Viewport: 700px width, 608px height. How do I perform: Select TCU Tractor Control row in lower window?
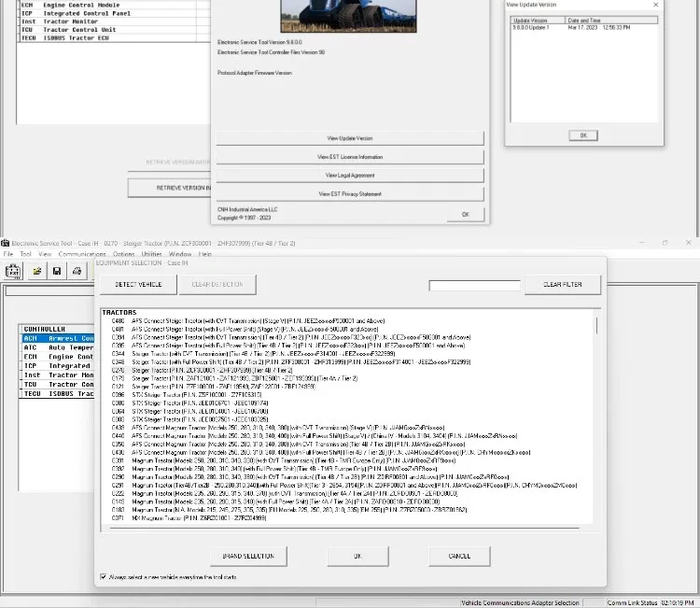point(58,385)
